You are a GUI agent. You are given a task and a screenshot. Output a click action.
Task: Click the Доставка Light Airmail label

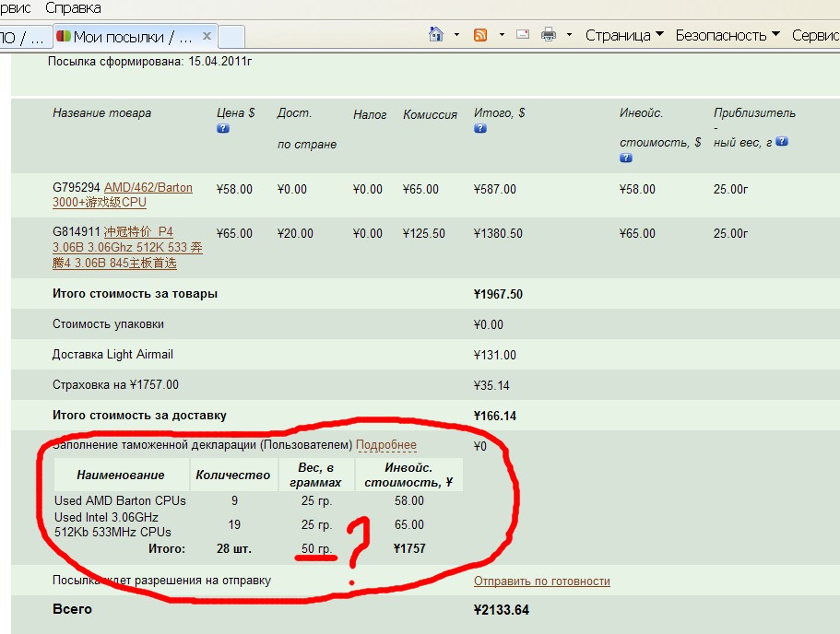pyautogui.click(x=112, y=355)
